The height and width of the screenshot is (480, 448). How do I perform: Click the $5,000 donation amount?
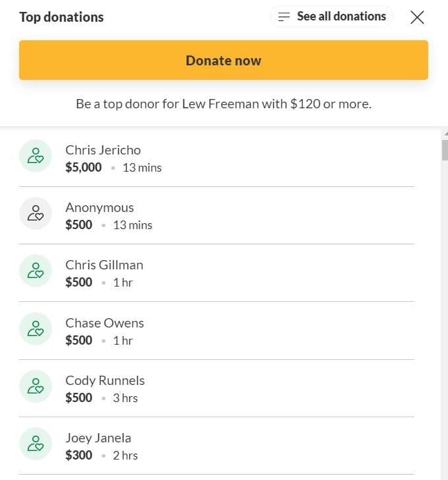tap(84, 167)
